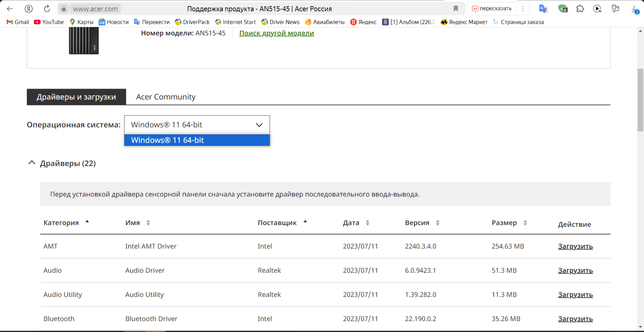Open the page translate icon in the toolbar

(x=543, y=9)
